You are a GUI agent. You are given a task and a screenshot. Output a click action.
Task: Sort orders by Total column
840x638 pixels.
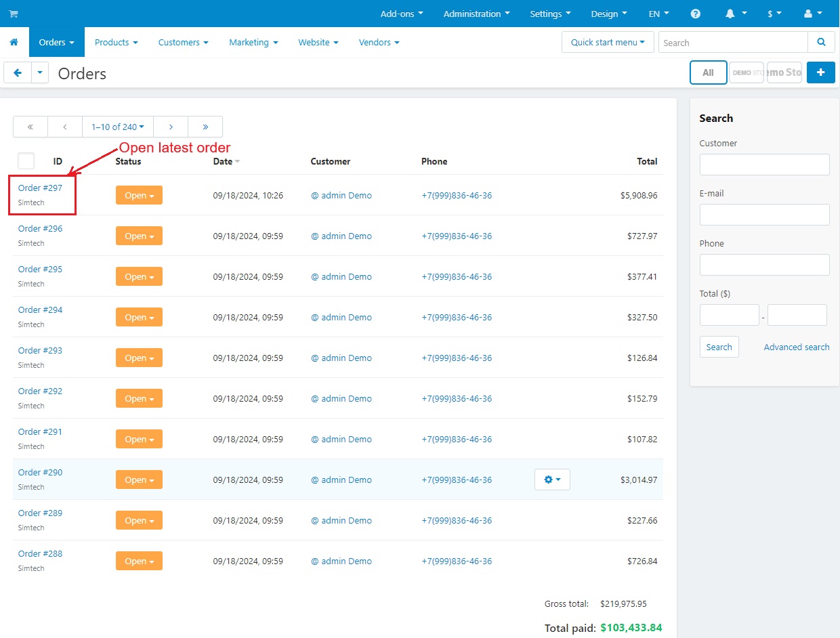coord(647,161)
